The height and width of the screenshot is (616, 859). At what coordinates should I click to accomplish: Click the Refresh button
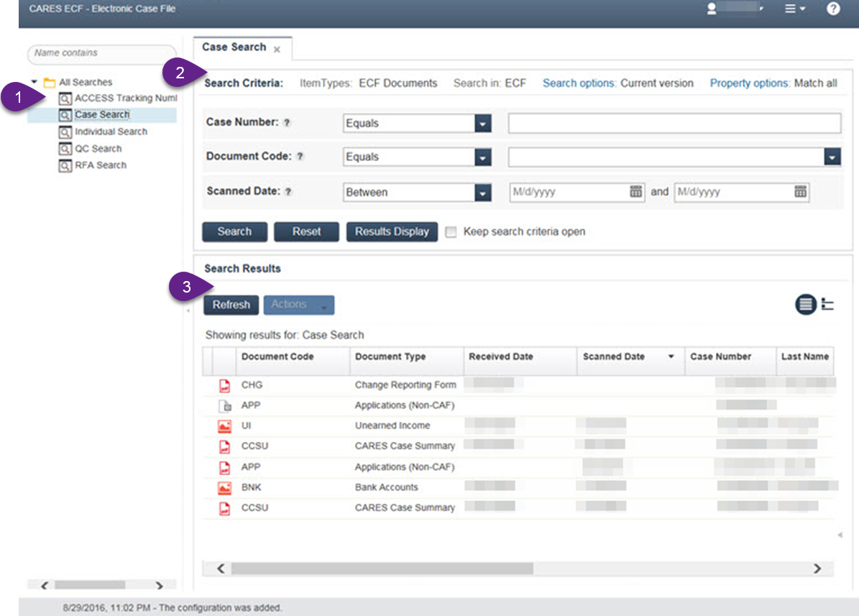pos(231,305)
